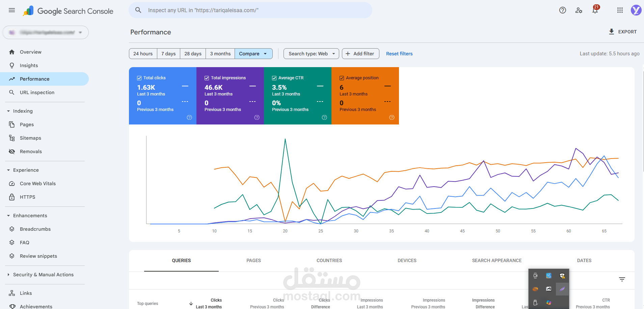
Task: Click the help question mark icon
Action: click(x=562, y=10)
